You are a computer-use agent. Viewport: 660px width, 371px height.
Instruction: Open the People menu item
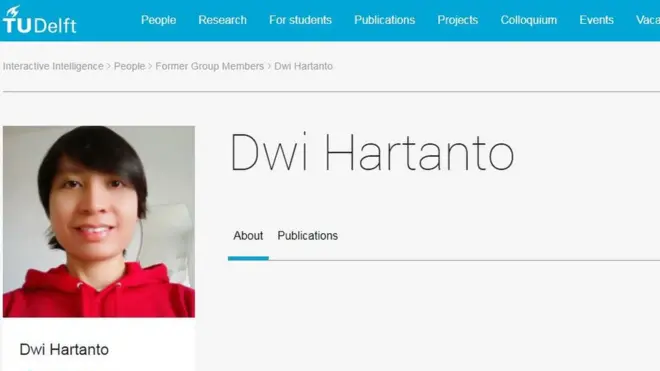click(x=158, y=20)
